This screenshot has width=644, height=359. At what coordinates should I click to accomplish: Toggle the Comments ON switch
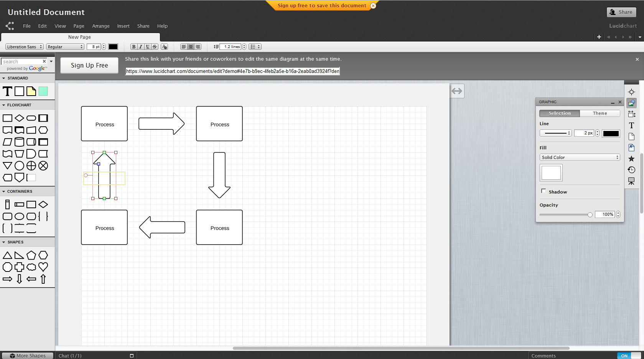pyautogui.click(x=629, y=356)
